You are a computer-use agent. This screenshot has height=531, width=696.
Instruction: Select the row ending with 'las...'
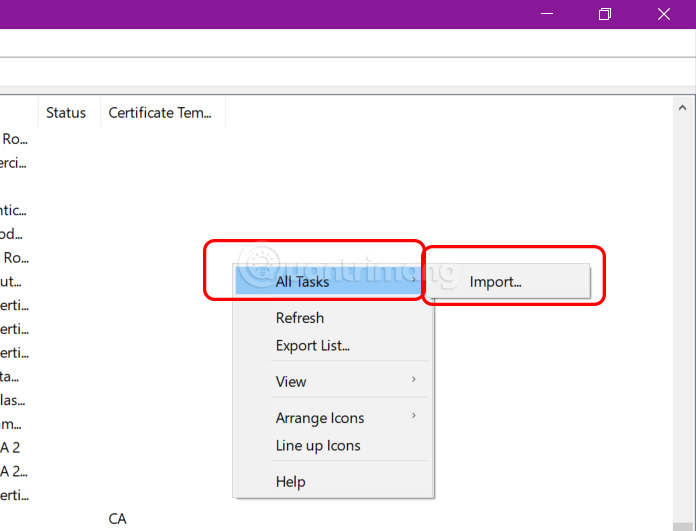[x=12, y=400]
